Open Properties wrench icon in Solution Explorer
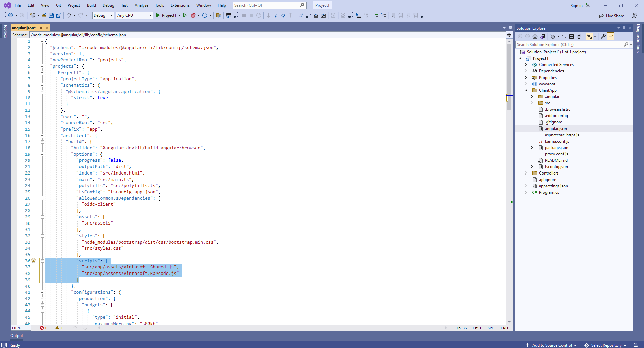644x348 pixels. point(603,36)
